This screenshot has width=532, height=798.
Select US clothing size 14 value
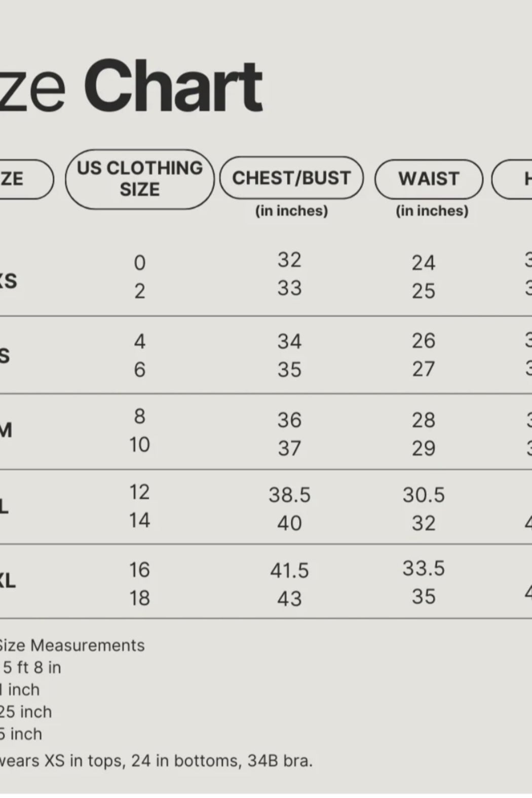(x=139, y=520)
